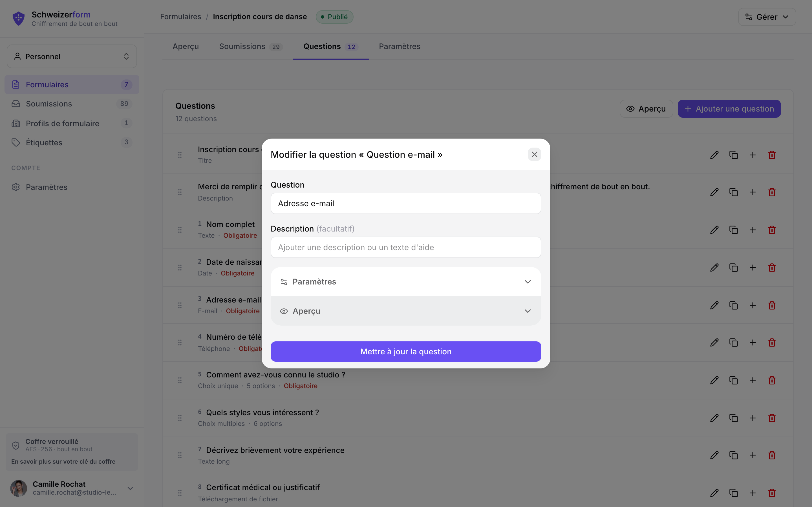The height and width of the screenshot is (507, 812).
Task: Click the pencil edit icon for Nom complet
Action: [x=714, y=230]
